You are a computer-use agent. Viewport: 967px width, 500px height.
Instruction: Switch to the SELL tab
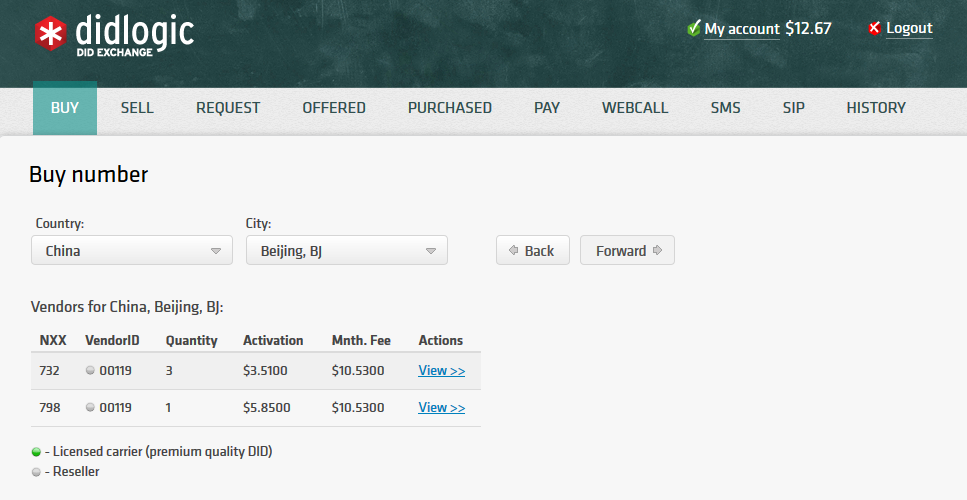[137, 108]
